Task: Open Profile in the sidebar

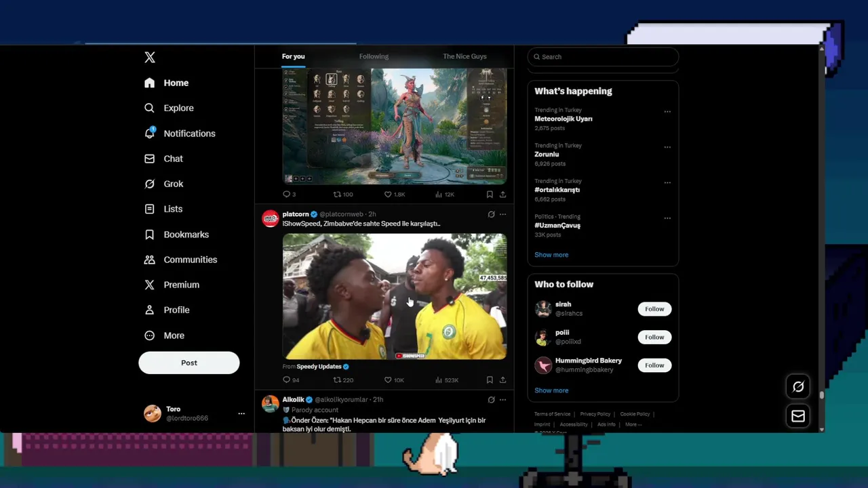Action: [167, 310]
